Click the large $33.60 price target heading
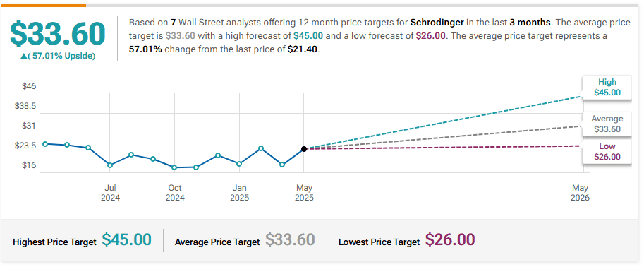 (58, 33)
